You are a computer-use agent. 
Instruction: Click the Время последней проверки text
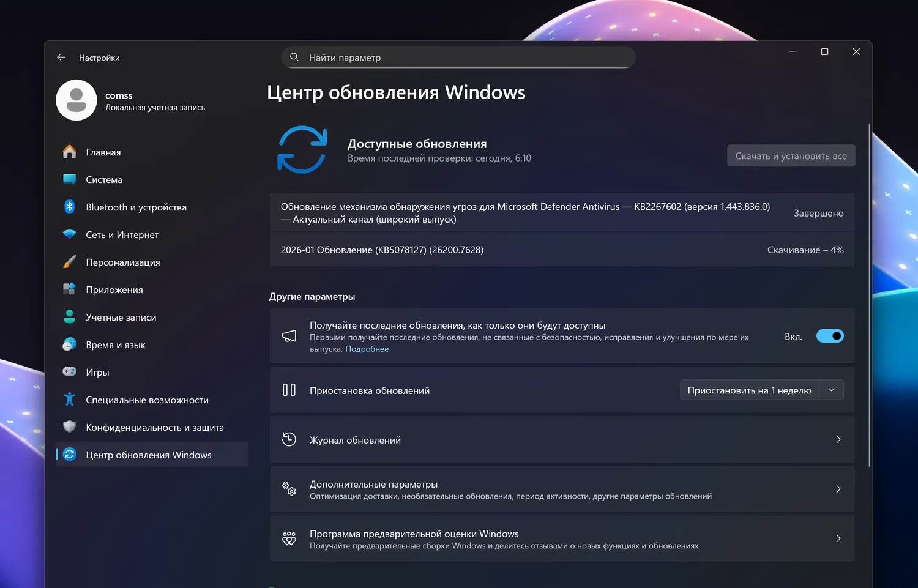click(439, 158)
